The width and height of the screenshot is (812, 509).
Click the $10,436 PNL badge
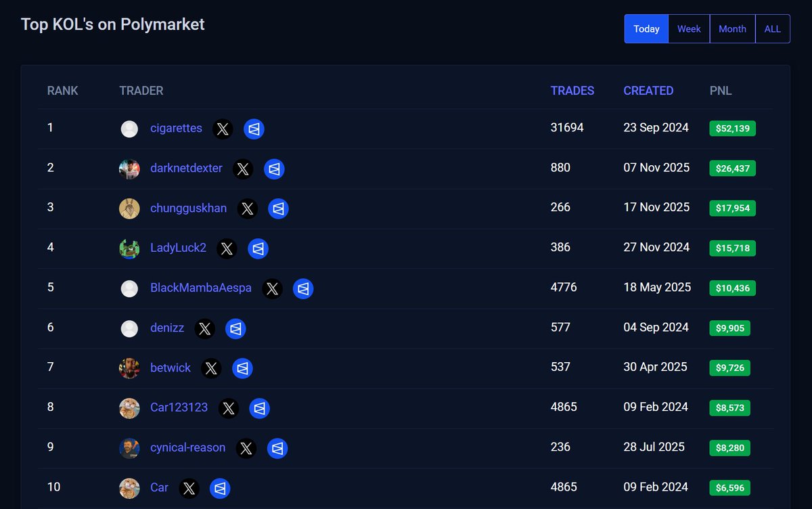click(732, 288)
